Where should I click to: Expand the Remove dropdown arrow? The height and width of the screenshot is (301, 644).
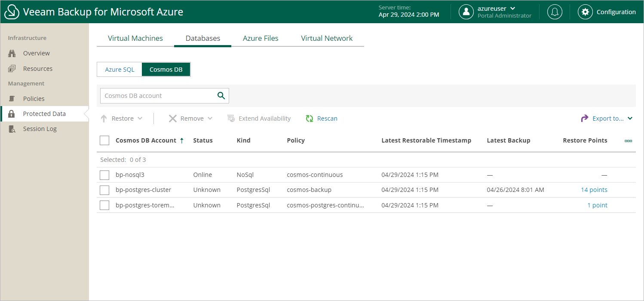[x=210, y=119]
